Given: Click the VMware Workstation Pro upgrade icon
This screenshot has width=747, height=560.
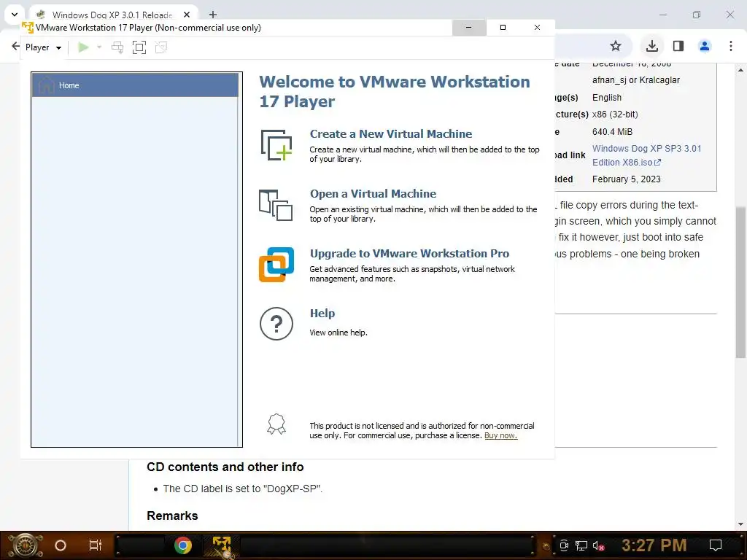Looking at the screenshot, I should pos(276,264).
